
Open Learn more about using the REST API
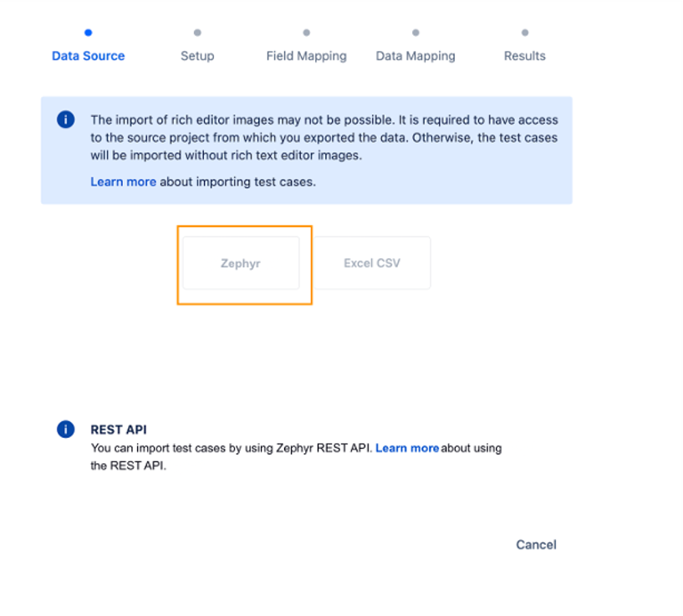(407, 448)
